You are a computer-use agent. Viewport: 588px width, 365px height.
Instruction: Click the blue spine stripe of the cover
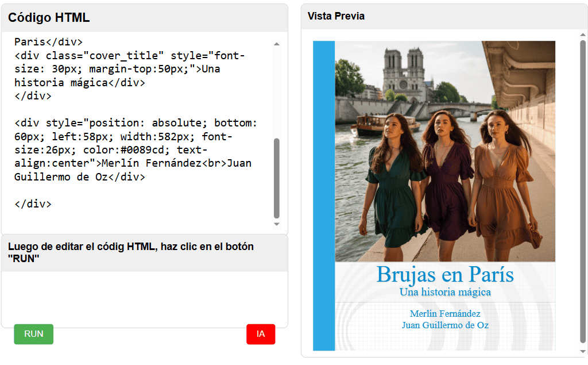[x=324, y=195]
